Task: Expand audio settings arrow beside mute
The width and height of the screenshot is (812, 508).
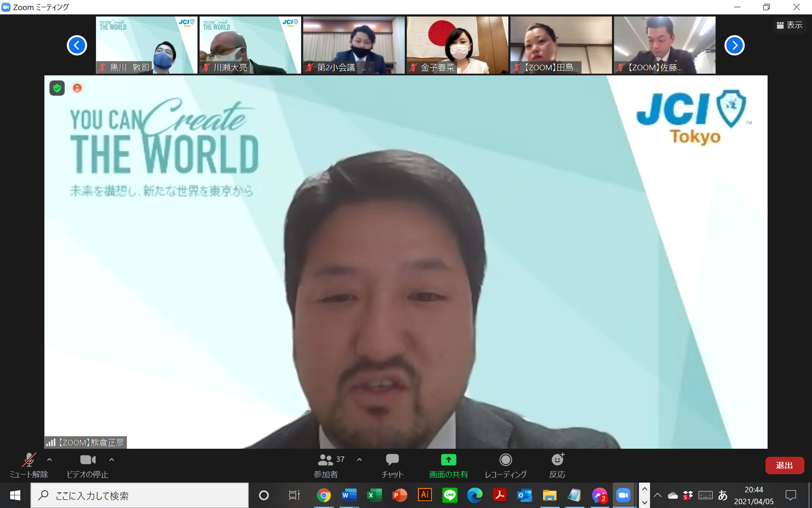Action: [x=49, y=459]
